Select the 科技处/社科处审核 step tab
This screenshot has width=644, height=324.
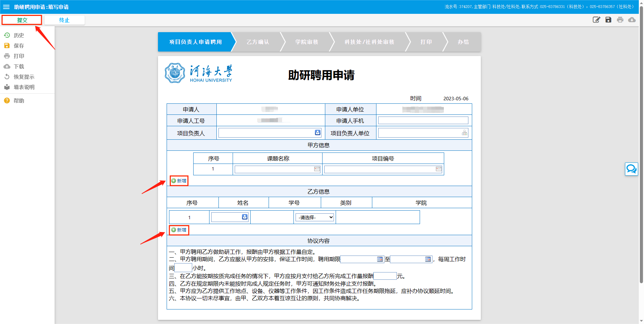pyautogui.click(x=369, y=42)
